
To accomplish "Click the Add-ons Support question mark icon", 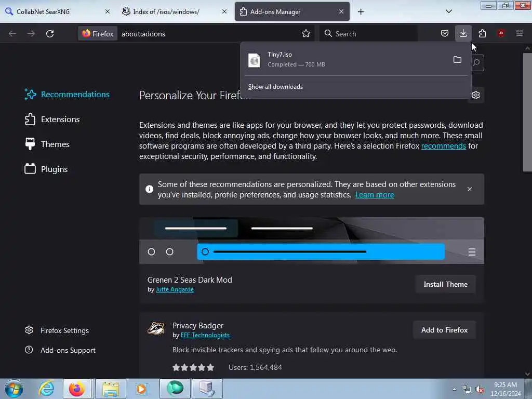I will click(x=29, y=350).
